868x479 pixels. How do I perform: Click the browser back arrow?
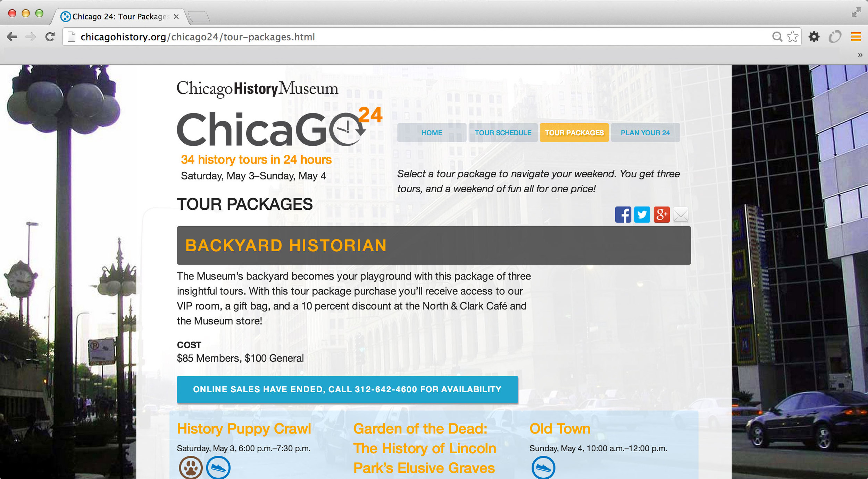tap(12, 37)
